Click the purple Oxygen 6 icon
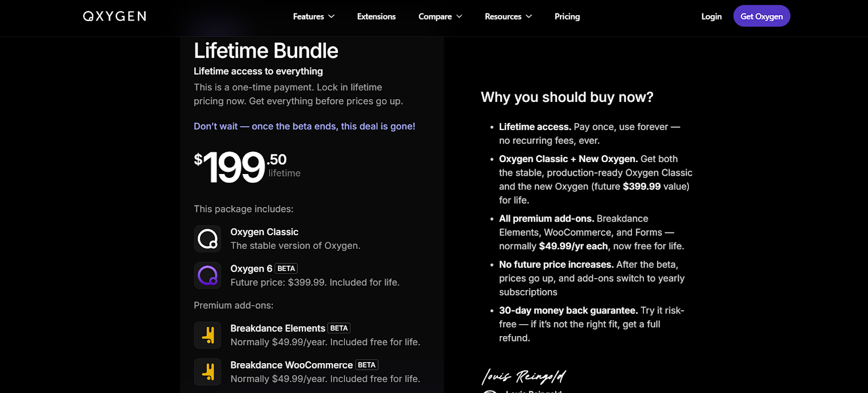Viewport: 868px width, 393px height. (x=208, y=275)
